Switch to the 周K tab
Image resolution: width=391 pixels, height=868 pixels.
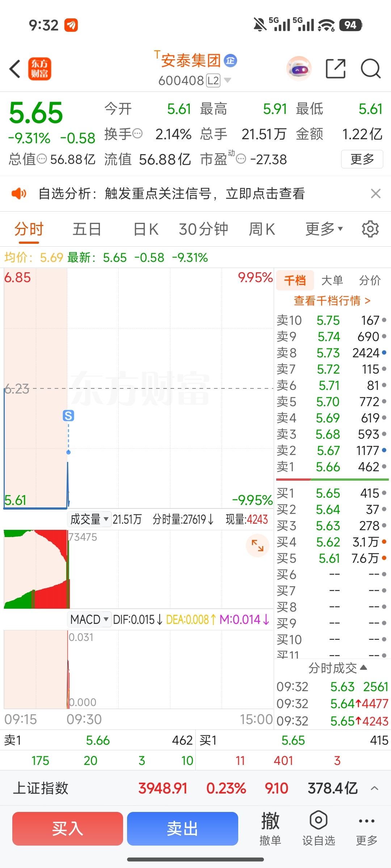coord(262,229)
